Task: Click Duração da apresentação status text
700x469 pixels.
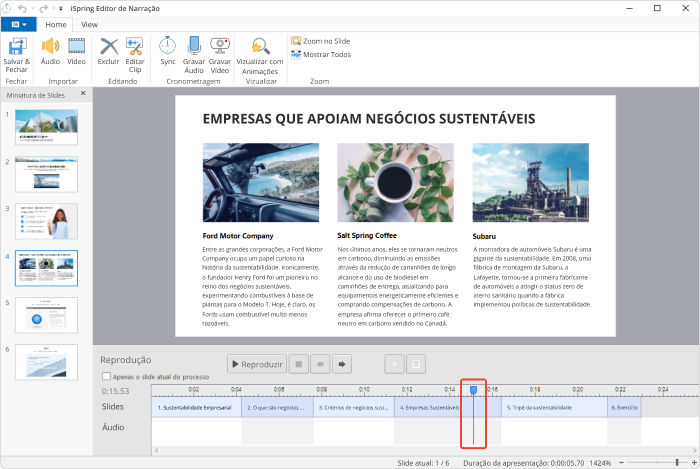Action: point(524,463)
